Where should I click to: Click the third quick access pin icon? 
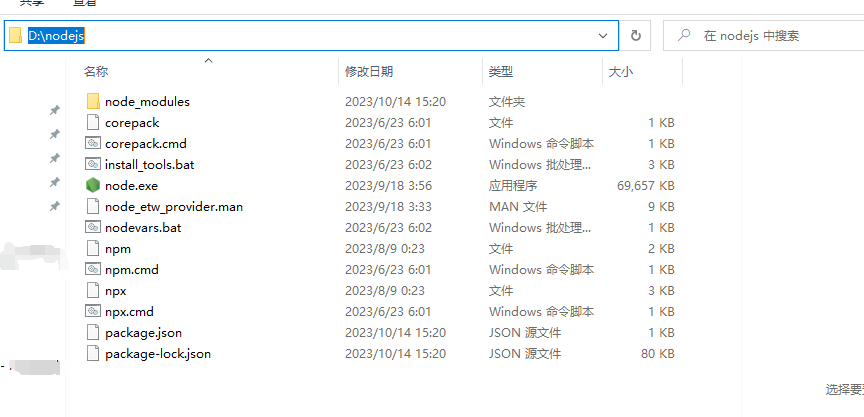(x=55, y=158)
